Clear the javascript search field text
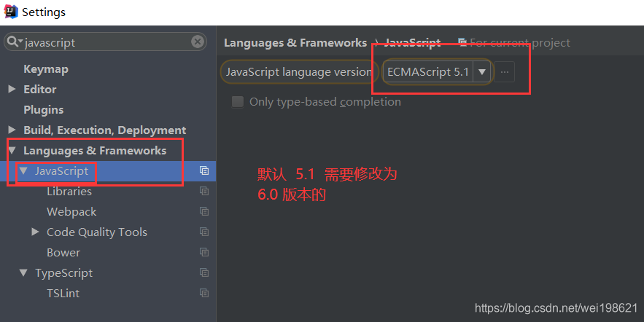Viewport: 644px width, 322px height. pos(198,42)
